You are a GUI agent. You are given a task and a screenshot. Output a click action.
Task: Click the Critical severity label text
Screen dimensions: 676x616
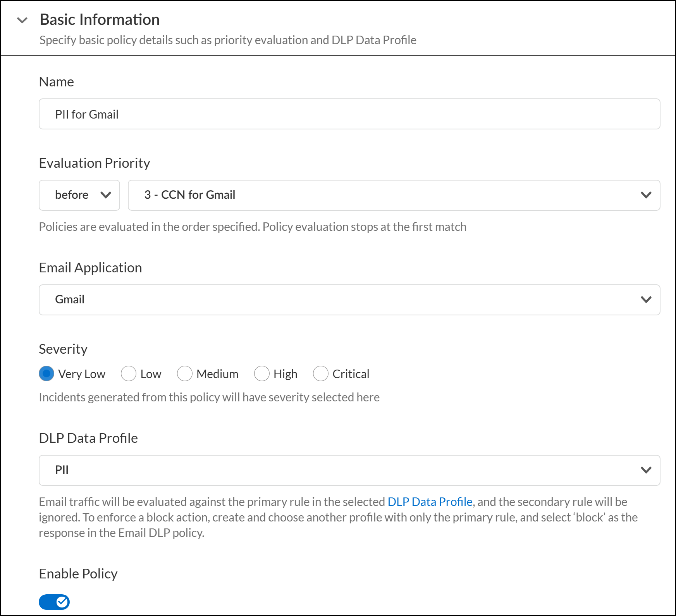tap(351, 374)
